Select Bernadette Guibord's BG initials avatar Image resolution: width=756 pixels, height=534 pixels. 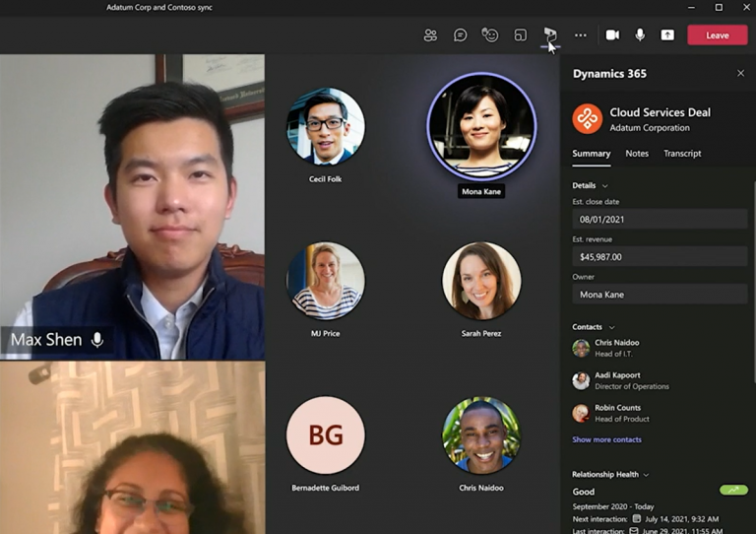326,435
